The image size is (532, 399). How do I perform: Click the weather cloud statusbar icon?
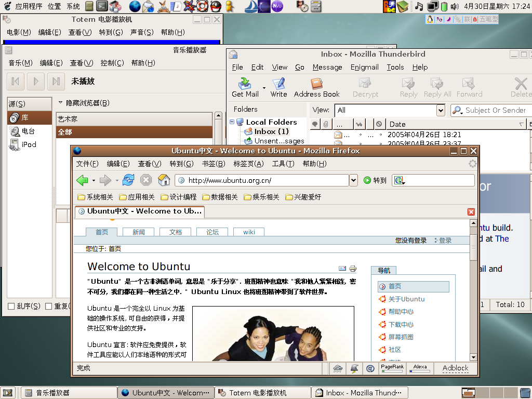[x=338, y=368]
